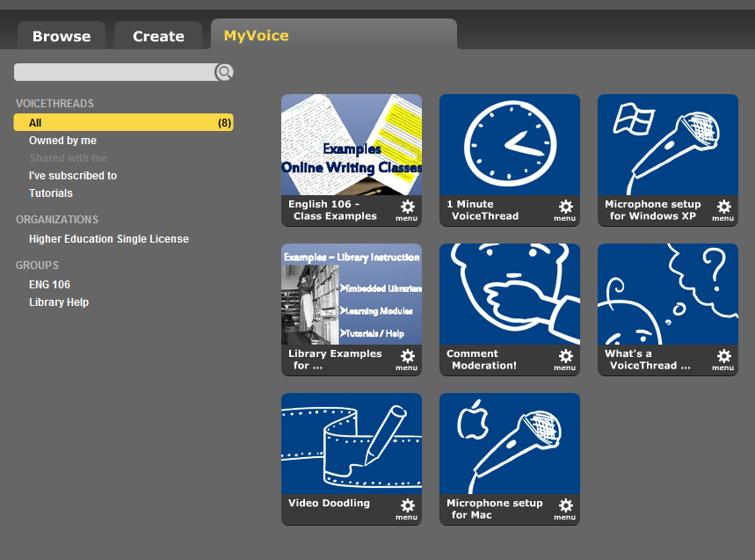Image resolution: width=755 pixels, height=560 pixels.
Task: Click the search input field
Action: [114, 72]
